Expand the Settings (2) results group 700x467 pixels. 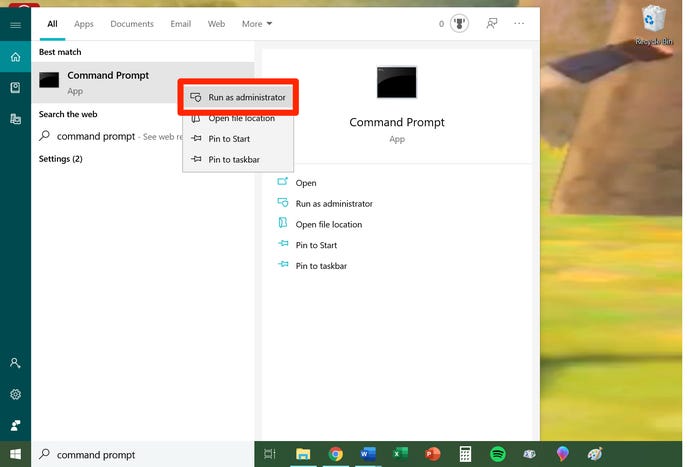click(60, 159)
